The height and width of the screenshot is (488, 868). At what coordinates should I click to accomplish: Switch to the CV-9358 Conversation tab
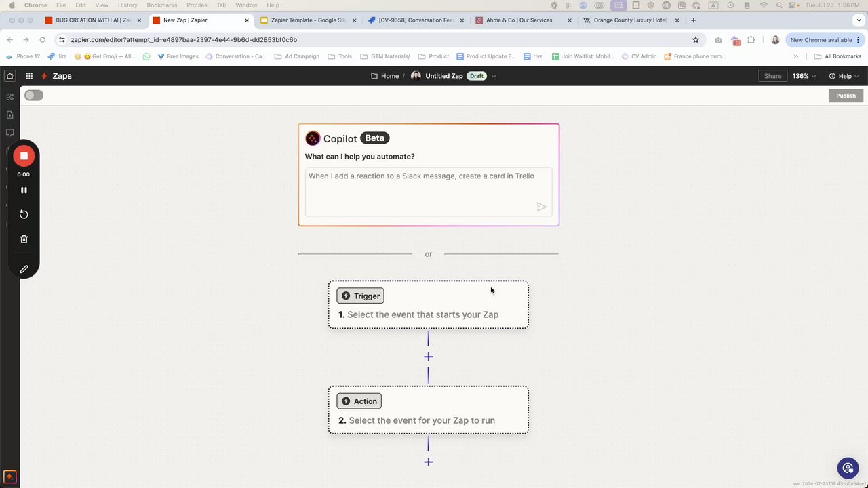point(416,20)
